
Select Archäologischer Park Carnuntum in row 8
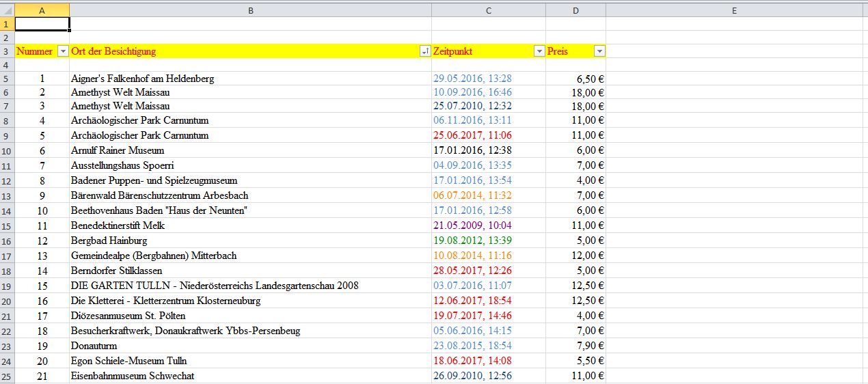pyautogui.click(x=250, y=120)
